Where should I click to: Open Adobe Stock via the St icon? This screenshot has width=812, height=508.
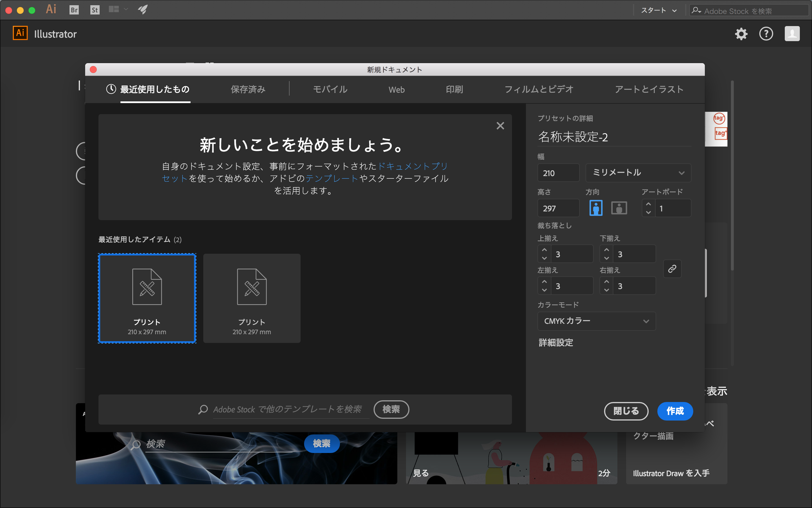click(x=95, y=10)
